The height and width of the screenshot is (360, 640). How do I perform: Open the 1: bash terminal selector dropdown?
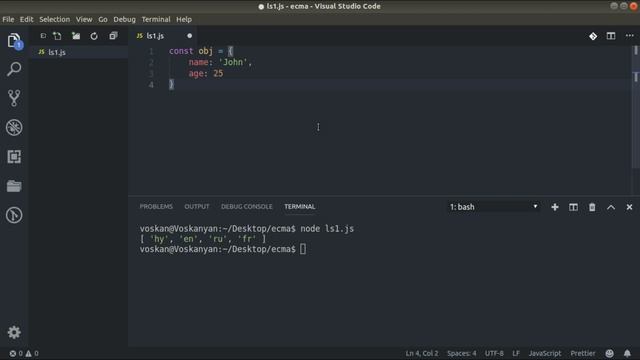point(493,207)
